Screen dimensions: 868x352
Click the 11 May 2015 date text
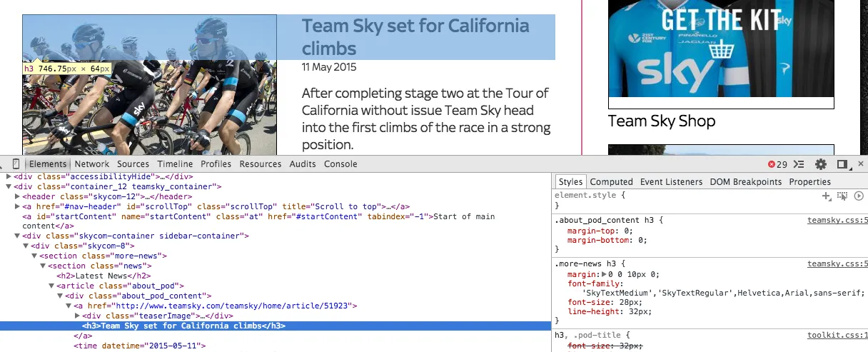(329, 67)
